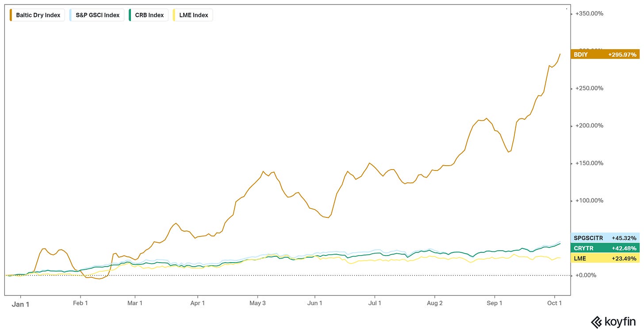Click the May 3 date label
Image resolution: width=644 pixels, height=333 pixels.
point(257,303)
